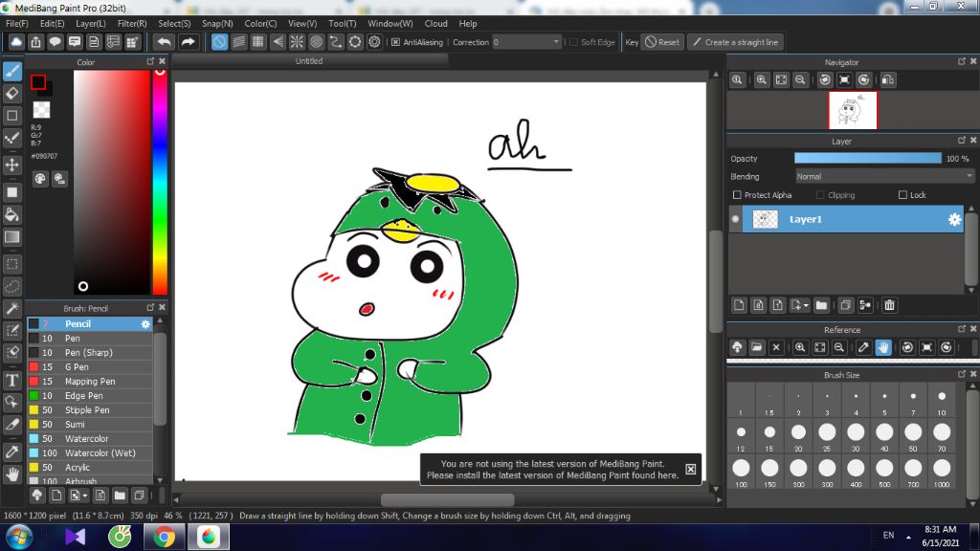Enable circle snap guide
This screenshot has width=980, height=551.
pyautogui.click(x=316, y=42)
